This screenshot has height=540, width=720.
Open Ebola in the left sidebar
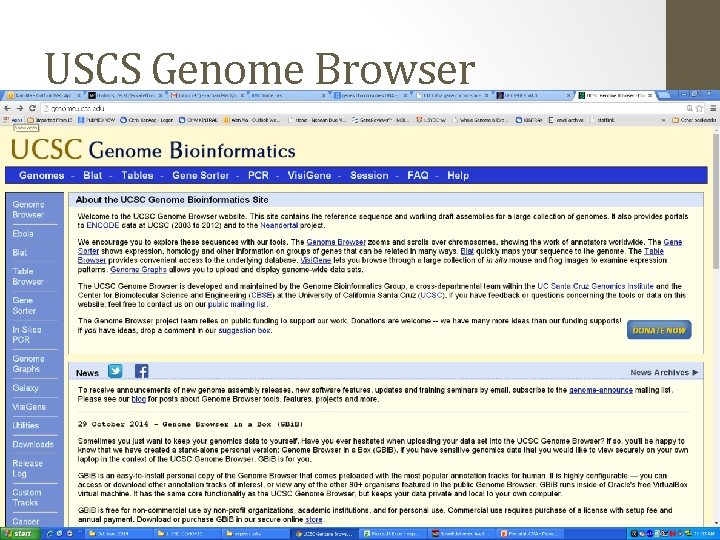(x=23, y=234)
